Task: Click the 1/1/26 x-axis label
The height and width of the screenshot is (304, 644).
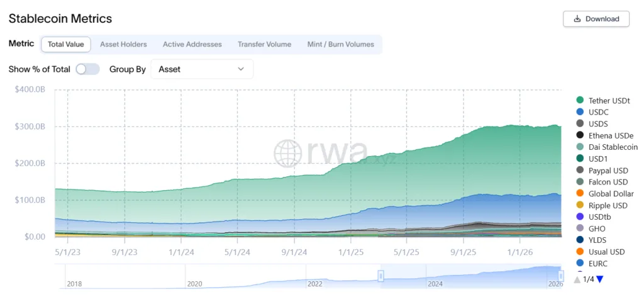Action: [520, 252]
